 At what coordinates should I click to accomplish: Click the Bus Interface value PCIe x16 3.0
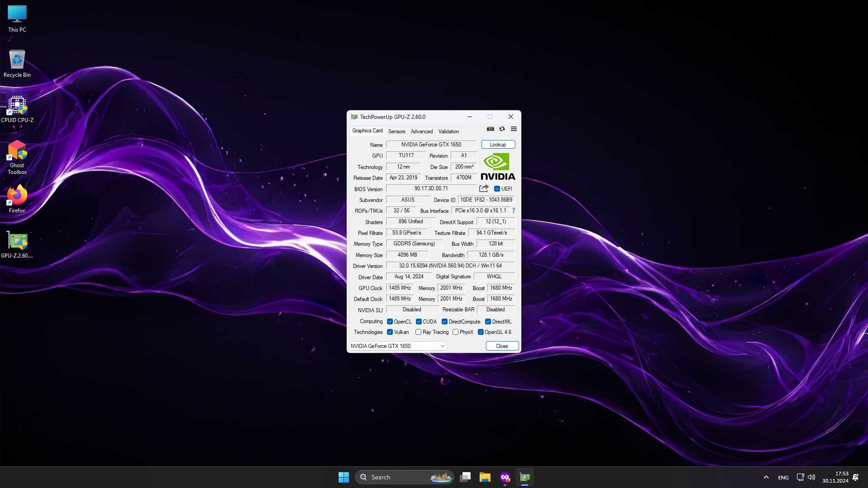(481, 211)
